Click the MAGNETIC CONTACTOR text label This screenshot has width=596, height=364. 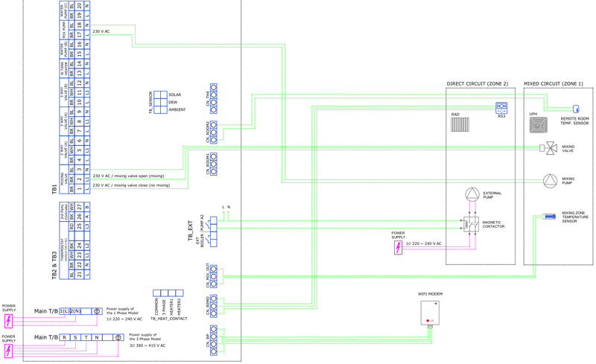[x=493, y=224]
